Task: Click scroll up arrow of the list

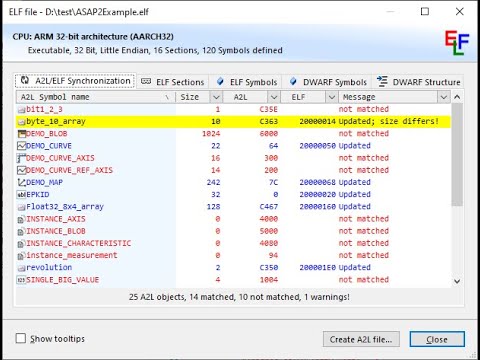Action: (x=457, y=97)
